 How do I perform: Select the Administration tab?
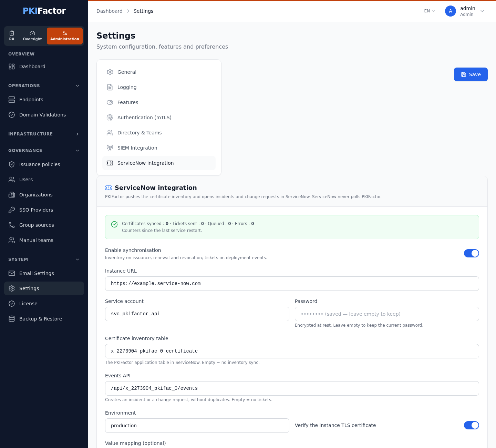pyautogui.click(x=65, y=36)
